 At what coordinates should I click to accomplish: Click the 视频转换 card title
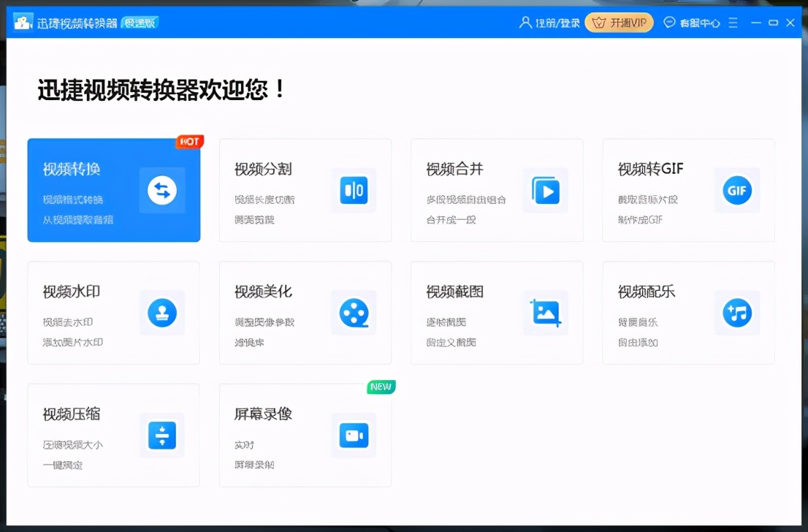pyautogui.click(x=72, y=169)
